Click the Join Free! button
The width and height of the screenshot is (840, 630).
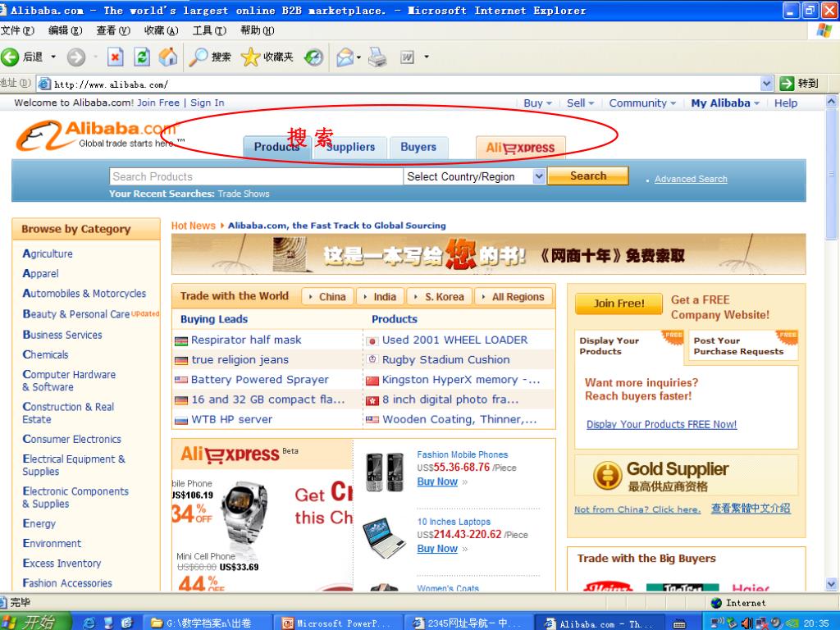[x=619, y=304]
